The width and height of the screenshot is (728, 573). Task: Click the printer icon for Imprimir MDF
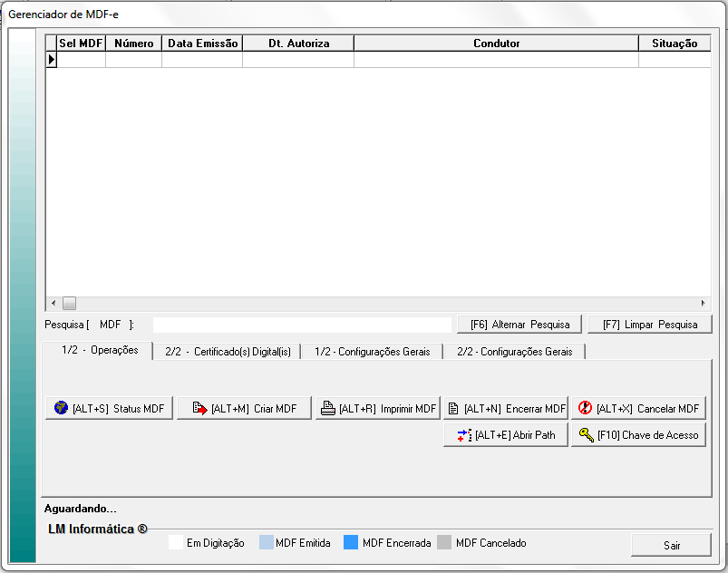tap(327, 409)
